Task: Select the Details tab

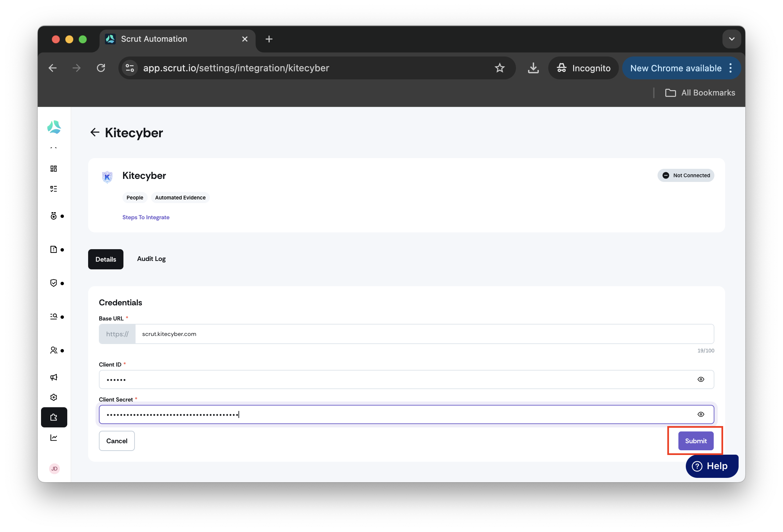Action: [106, 259]
